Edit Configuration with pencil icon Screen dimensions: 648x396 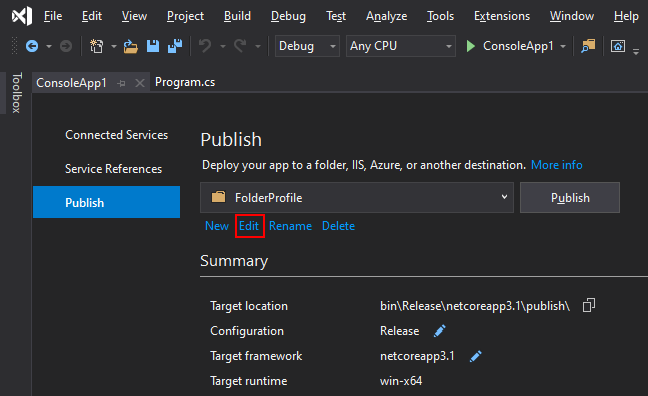[440, 331]
